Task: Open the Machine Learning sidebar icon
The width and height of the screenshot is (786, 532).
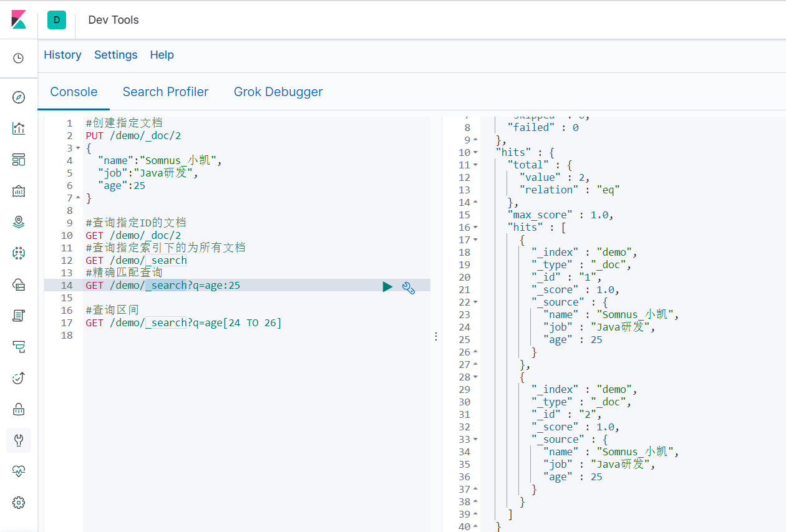Action: [x=19, y=253]
